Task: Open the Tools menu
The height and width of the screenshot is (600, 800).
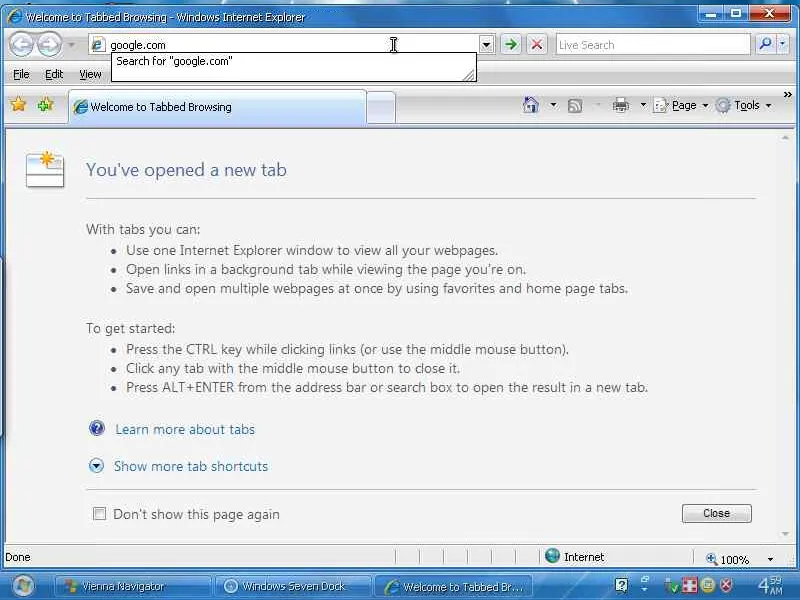Action: (x=743, y=105)
